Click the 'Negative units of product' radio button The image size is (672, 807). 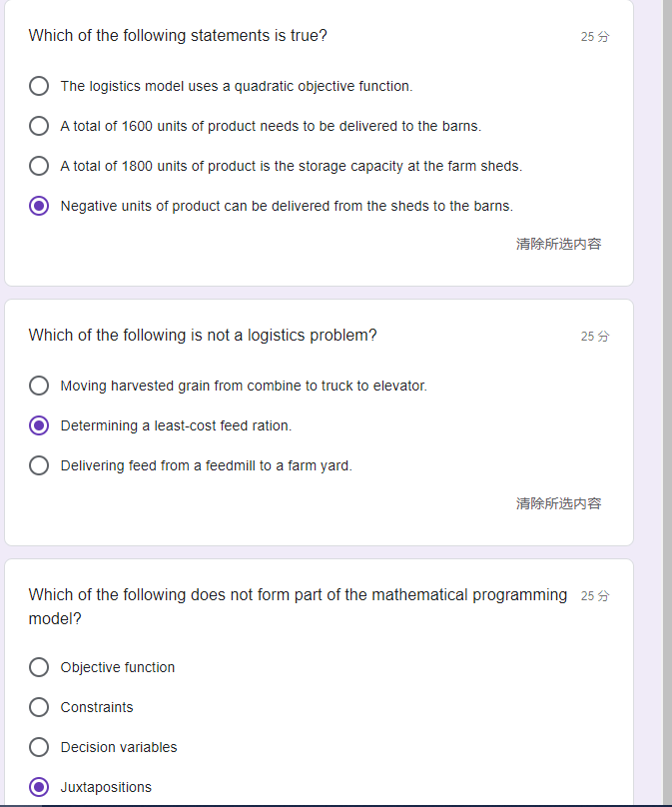(x=39, y=206)
